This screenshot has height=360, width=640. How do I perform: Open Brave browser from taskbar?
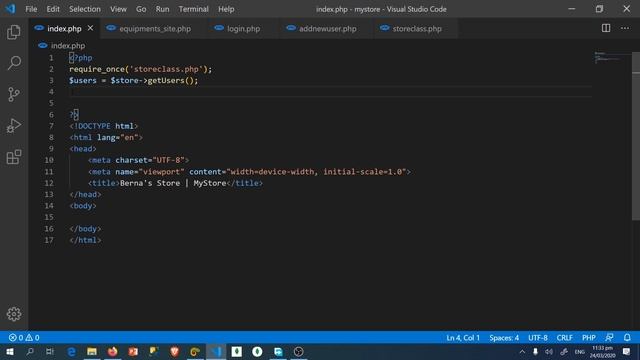174,351
